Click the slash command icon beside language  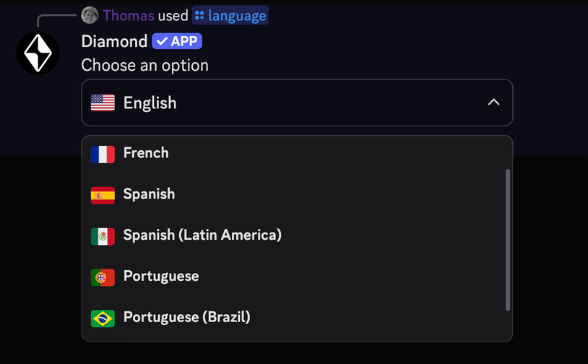(199, 15)
